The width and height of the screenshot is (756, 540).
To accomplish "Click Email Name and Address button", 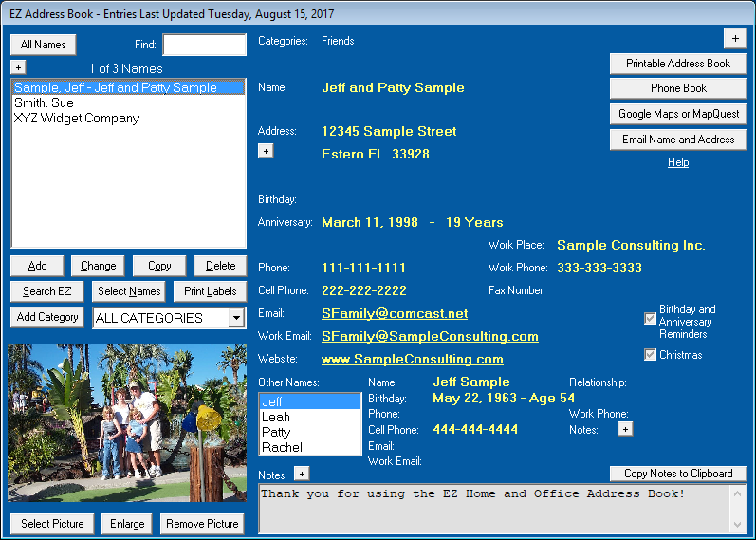I will click(x=678, y=140).
